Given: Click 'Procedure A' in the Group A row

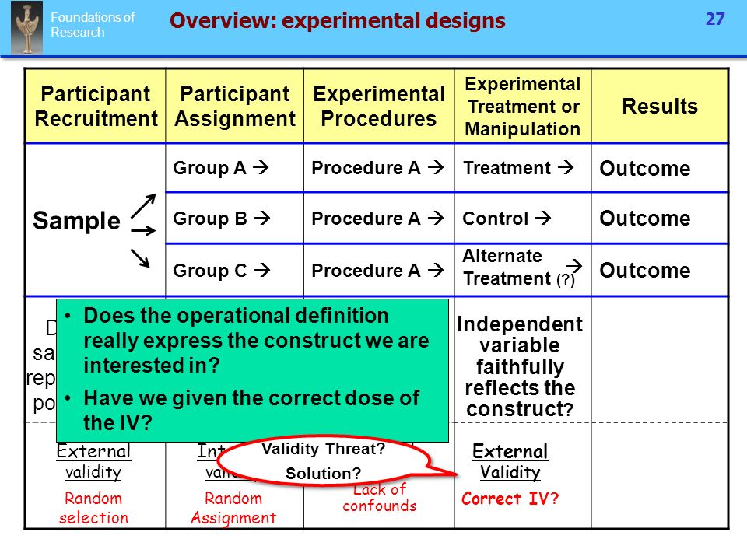Looking at the screenshot, I should pos(366,168).
